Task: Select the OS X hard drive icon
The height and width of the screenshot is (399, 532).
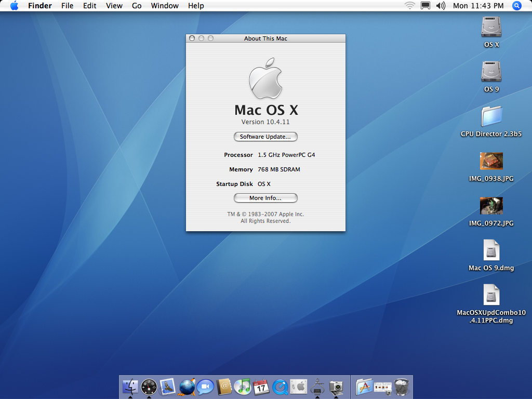Action: point(491,27)
